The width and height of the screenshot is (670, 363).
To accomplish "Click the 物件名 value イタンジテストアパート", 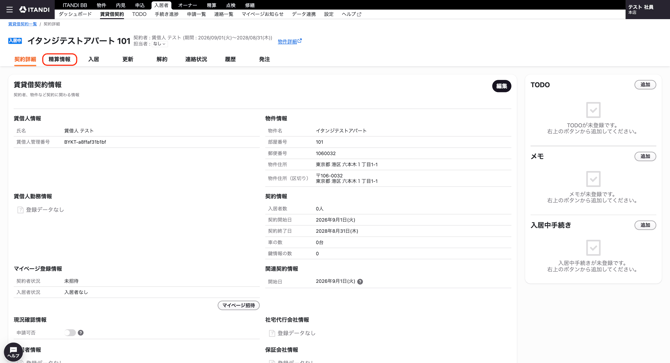I will click(x=341, y=131).
